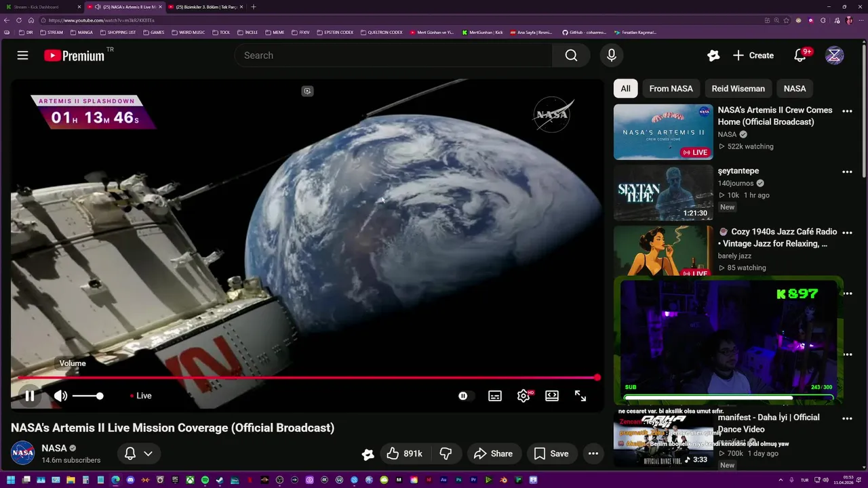Adjust the volume slider
868x488 pixels.
[x=87, y=396]
